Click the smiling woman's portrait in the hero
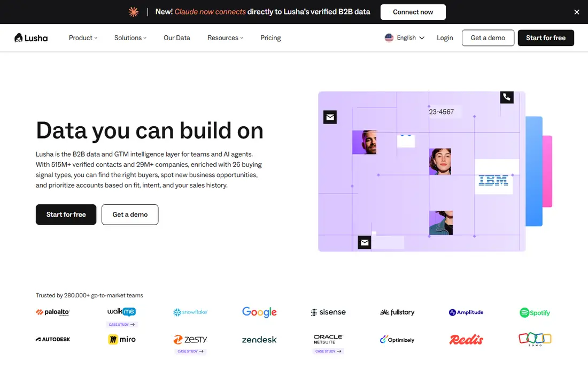The height and width of the screenshot is (368, 588). click(x=440, y=162)
